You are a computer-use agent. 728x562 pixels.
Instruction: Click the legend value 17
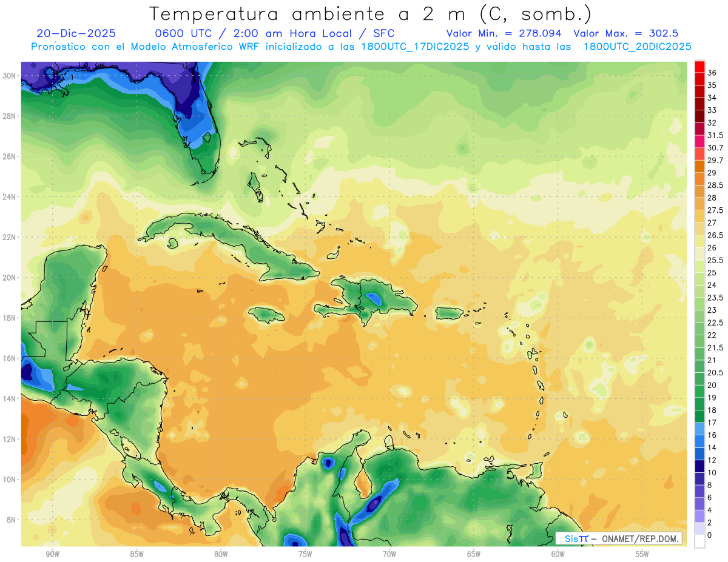pos(712,423)
